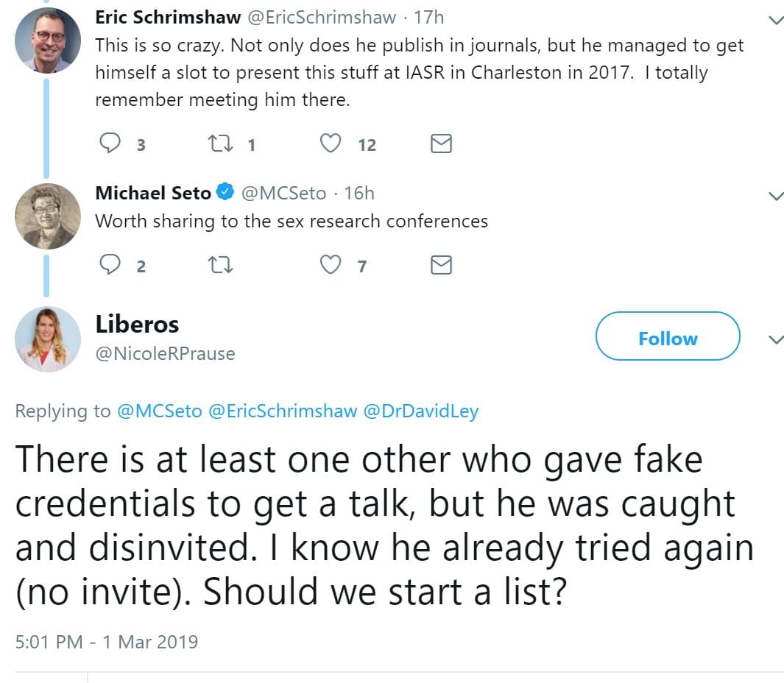Open @MCSeto mention in reply line

159,411
